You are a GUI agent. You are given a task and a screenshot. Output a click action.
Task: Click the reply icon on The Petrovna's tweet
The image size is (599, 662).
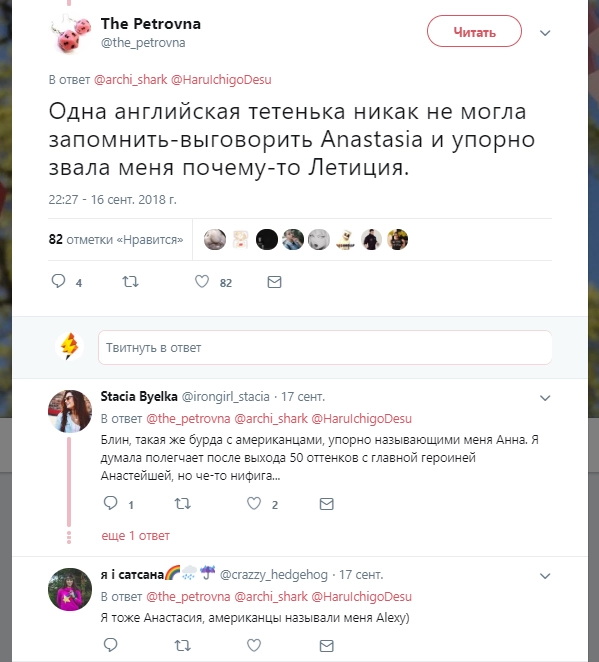(x=58, y=281)
